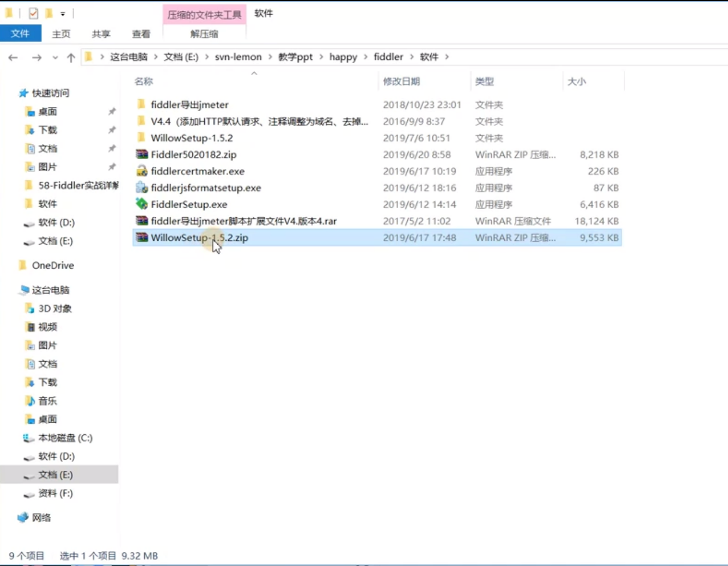Screen dimensions: 728x566
Task: Go back with the left arrow
Action: 13,57
